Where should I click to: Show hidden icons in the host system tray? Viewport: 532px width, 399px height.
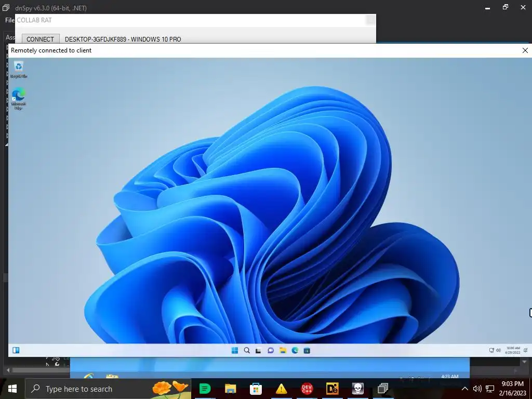click(465, 389)
